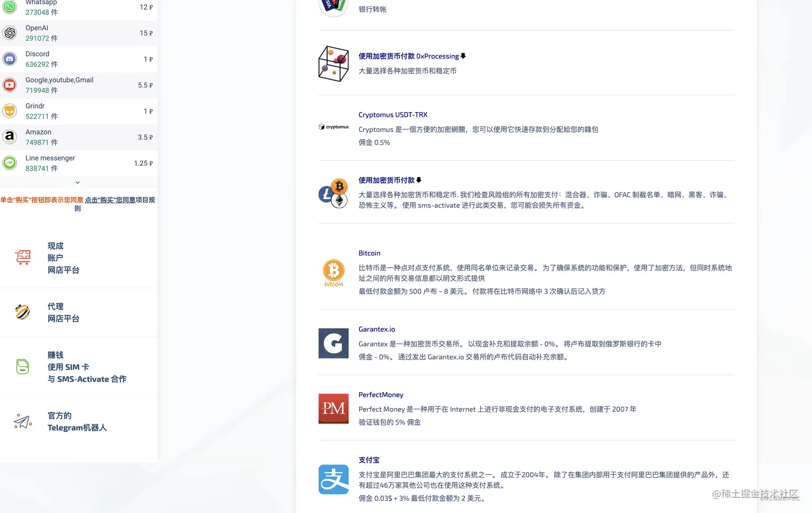The image size is (812, 513).
Task: Click the Google,youtube,Gmail service icon
Action: tap(10, 85)
